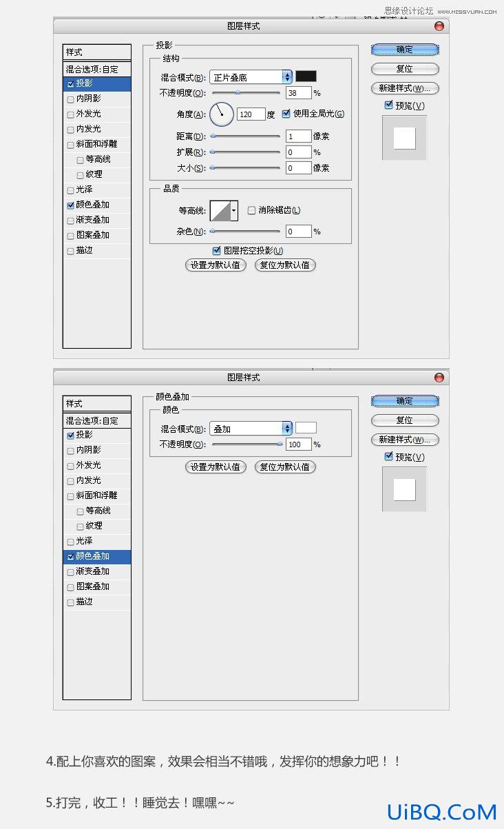Click the 杂色 percent input field
The width and height of the screenshot is (504, 829).
(299, 232)
